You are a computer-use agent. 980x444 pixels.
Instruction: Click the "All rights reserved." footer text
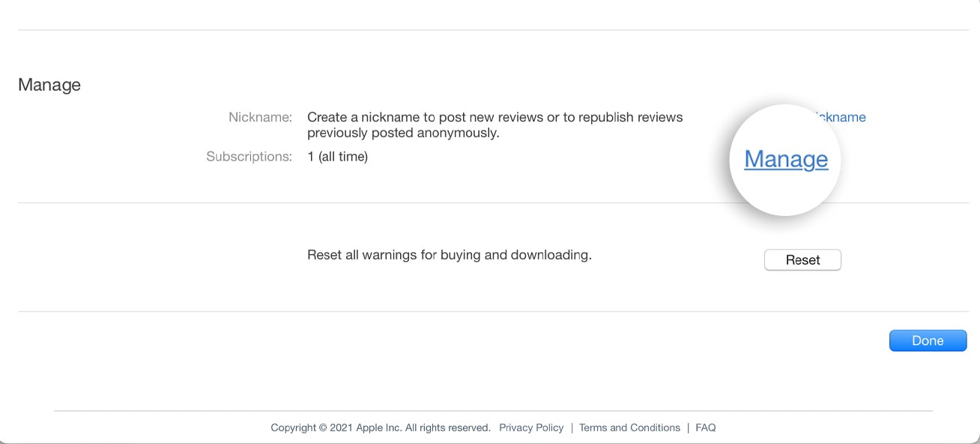click(x=448, y=427)
